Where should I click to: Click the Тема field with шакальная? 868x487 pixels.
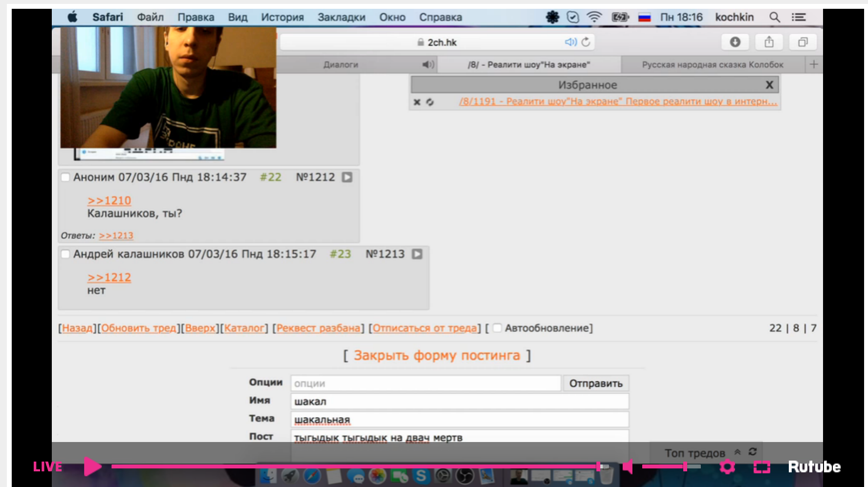(460, 420)
